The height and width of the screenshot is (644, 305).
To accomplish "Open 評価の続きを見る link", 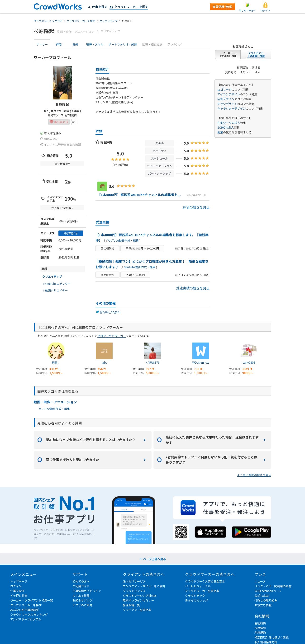I will 196,207.
